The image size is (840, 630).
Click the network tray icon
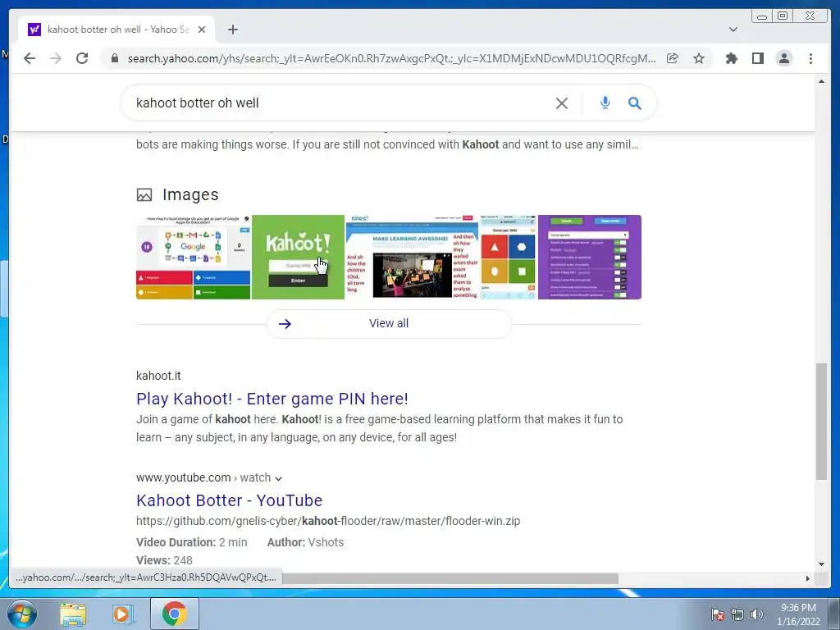pos(737,614)
